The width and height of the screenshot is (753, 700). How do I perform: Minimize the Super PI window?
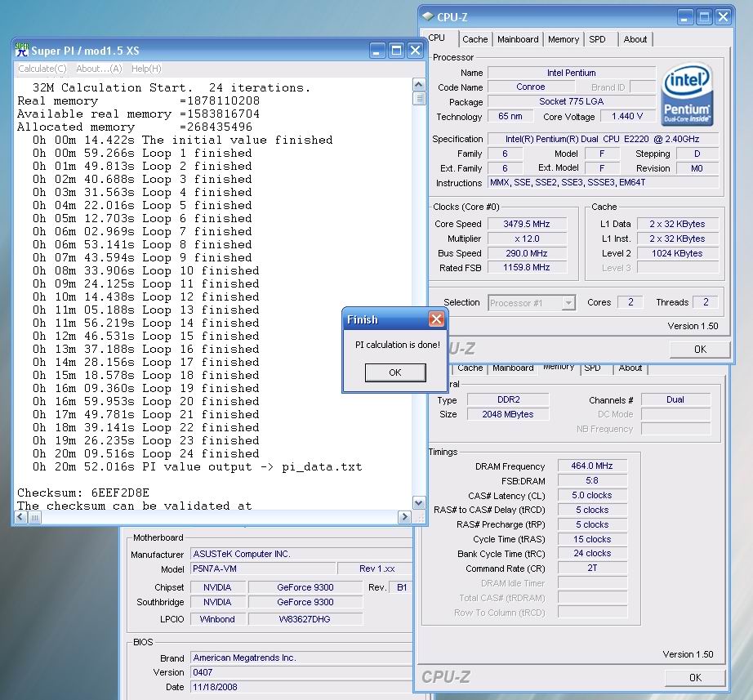click(377, 50)
